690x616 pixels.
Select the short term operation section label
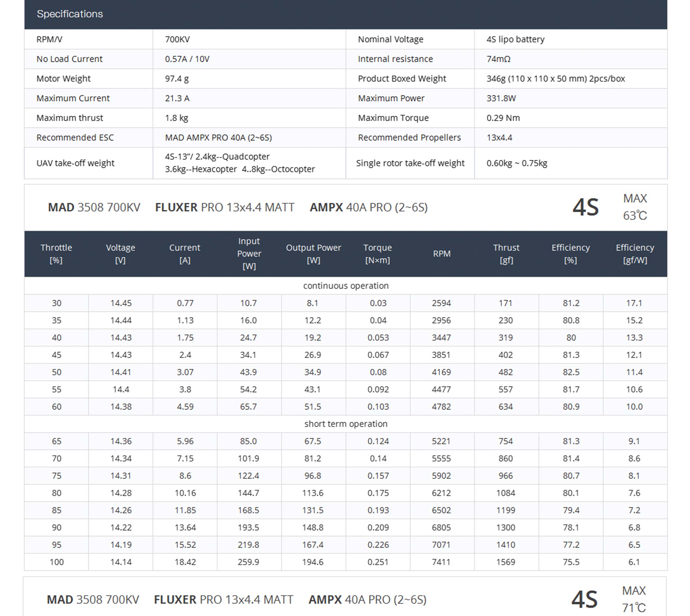[x=346, y=424]
